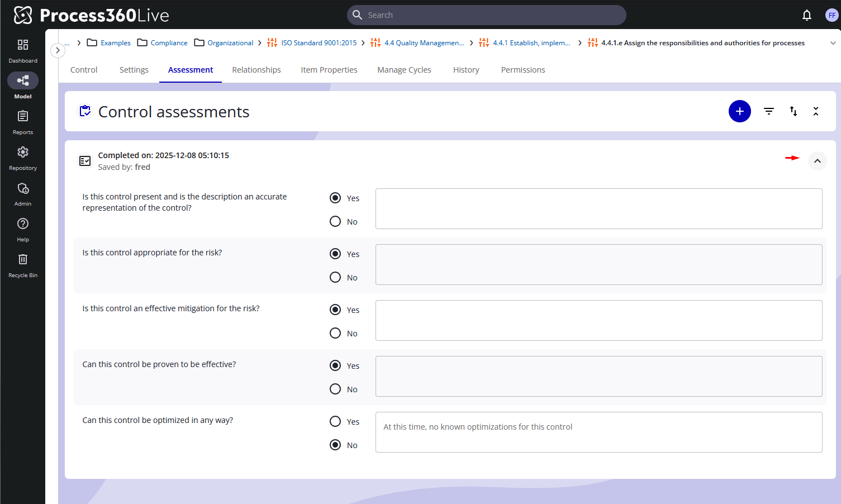Go to the Repository section
This screenshot has height=504, width=841.
[x=23, y=153]
